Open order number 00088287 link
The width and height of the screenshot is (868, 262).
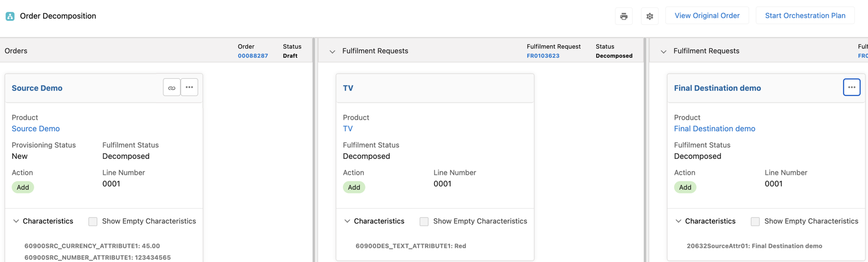click(253, 56)
